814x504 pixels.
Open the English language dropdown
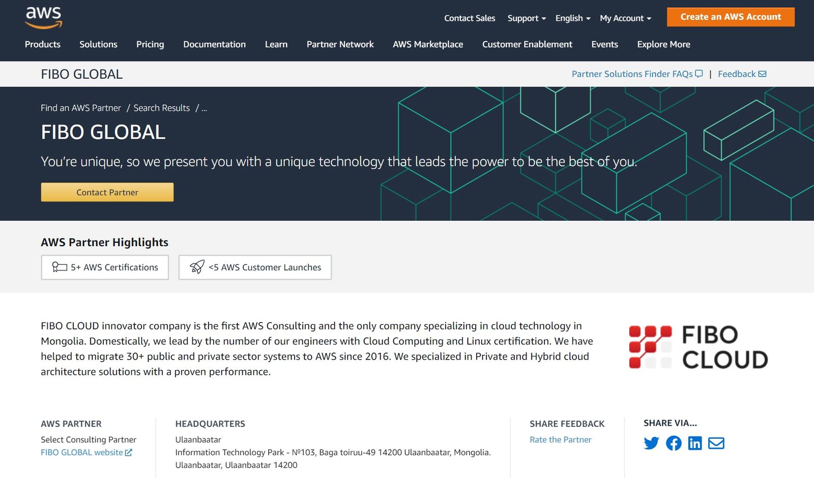click(573, 18)
